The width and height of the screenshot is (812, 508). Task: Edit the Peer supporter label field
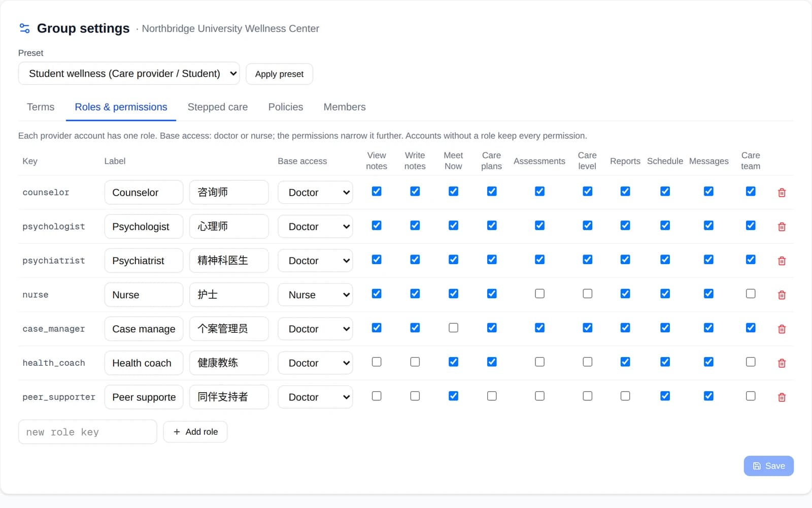(x=144, y=397)
